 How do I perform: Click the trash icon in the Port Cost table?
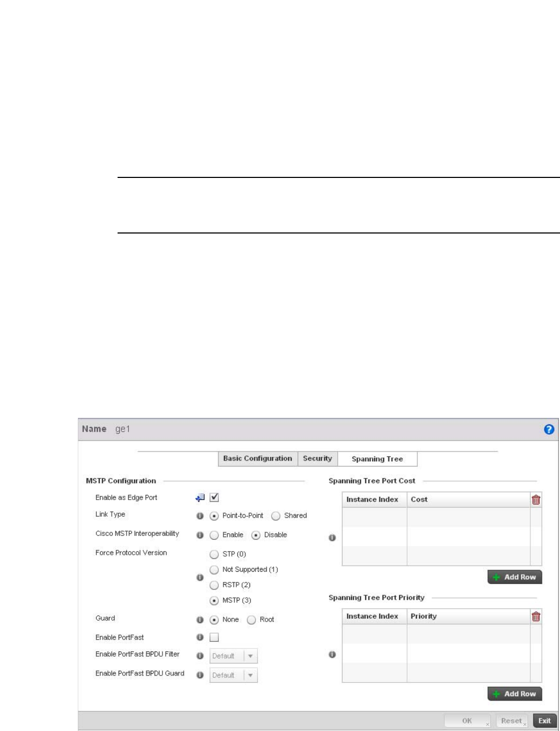click(x=536, y=500)
